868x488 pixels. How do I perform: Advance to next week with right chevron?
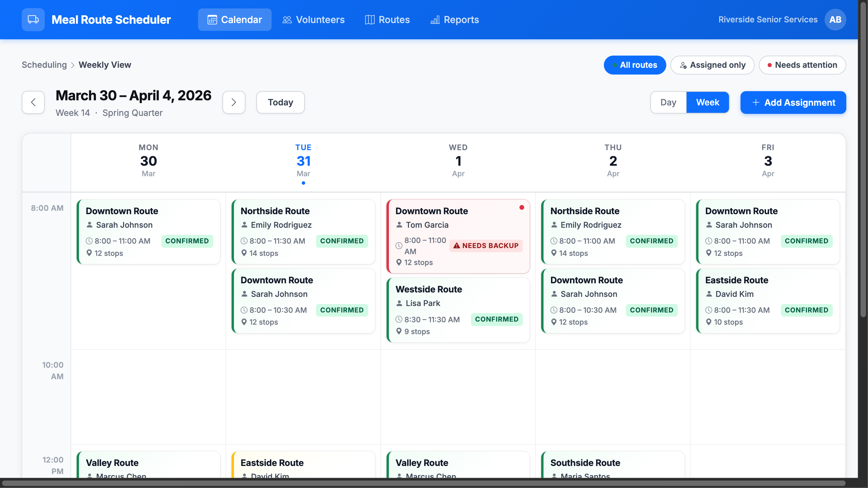[x=234, y=102]
